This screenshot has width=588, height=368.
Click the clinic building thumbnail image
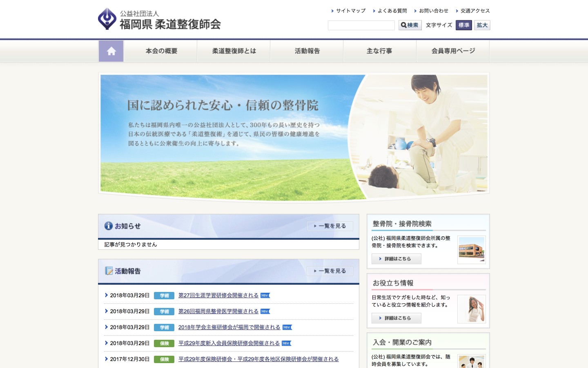(472, 250)
